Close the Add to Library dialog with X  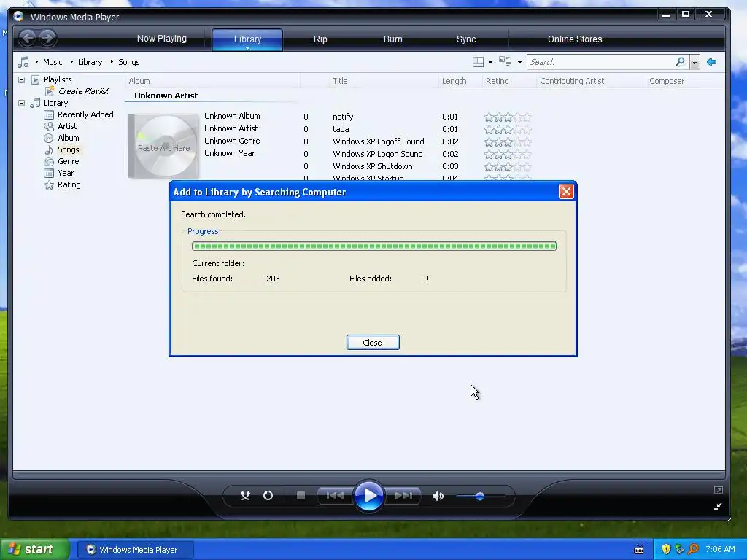coord(566,192)
